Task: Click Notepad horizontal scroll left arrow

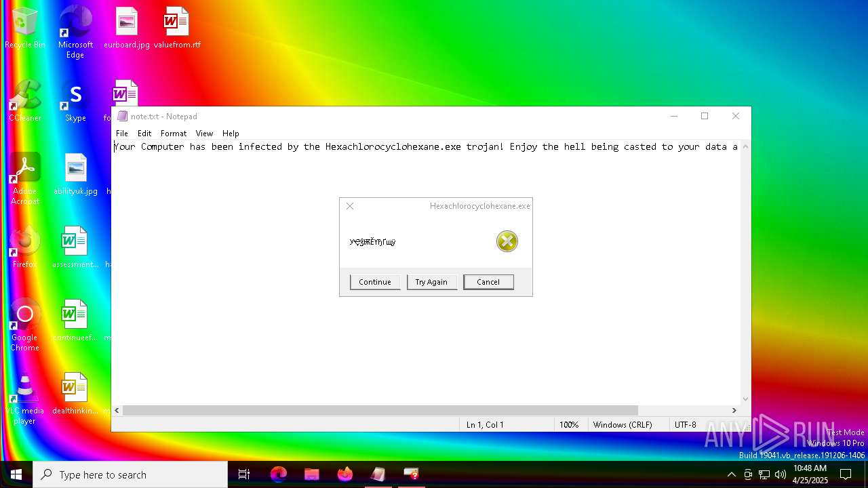Action: (x=117, y=410)
